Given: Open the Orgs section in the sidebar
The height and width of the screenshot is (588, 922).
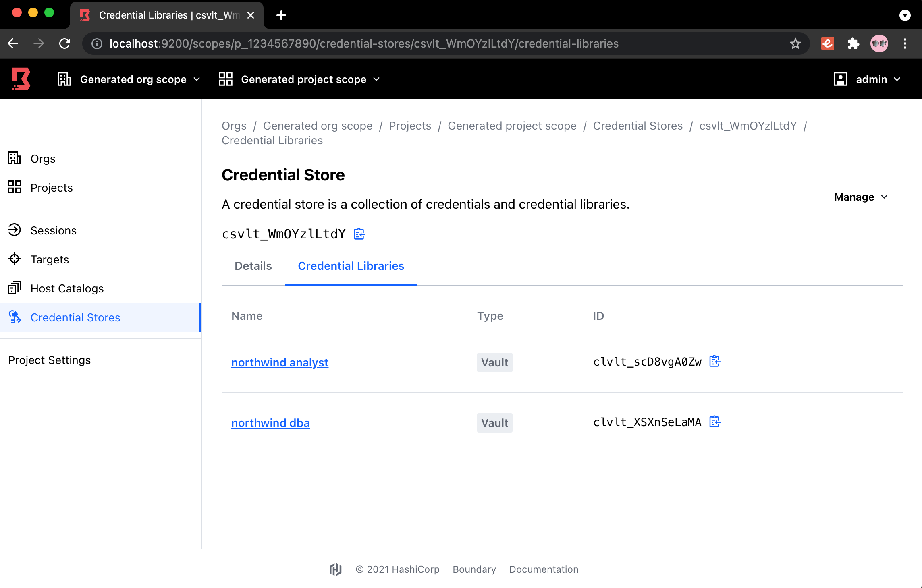Looking at the screenshot, I should click(x=43, y=158).
